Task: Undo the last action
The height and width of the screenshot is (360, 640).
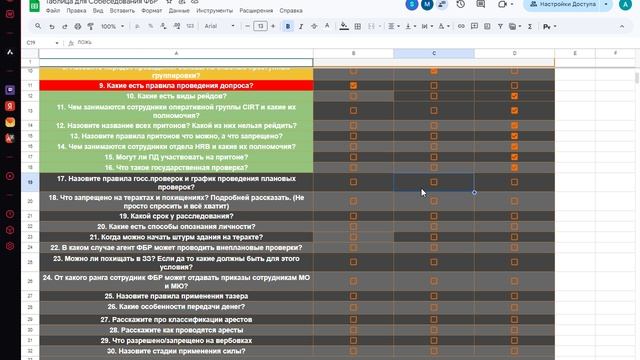Action: (x=52, y=26)
